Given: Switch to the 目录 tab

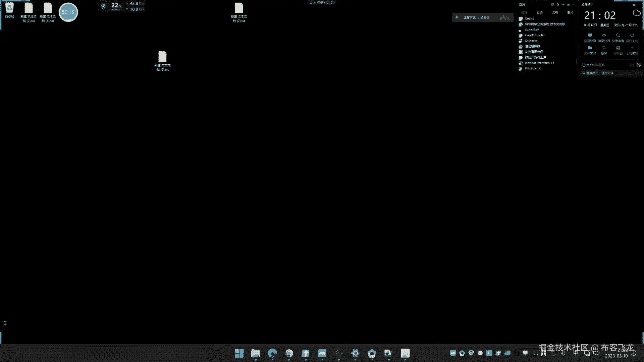Looking at the screenshot, I should pyautogui.click(x=540, y=12).
